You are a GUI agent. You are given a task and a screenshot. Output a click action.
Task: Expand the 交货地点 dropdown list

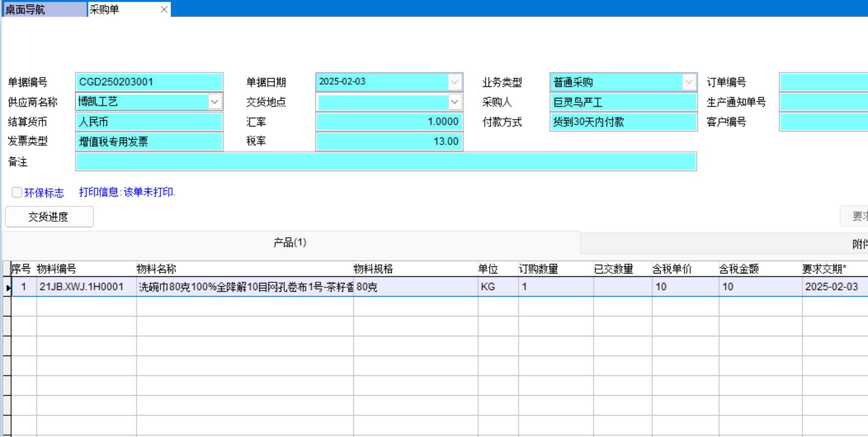[454, 102]
